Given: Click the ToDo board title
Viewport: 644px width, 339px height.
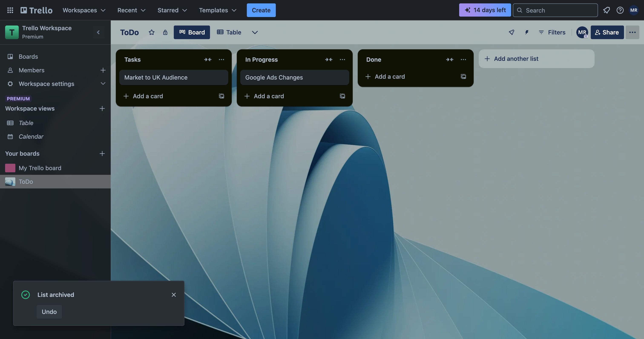Looking at the screenshot, I should point(129,32).
